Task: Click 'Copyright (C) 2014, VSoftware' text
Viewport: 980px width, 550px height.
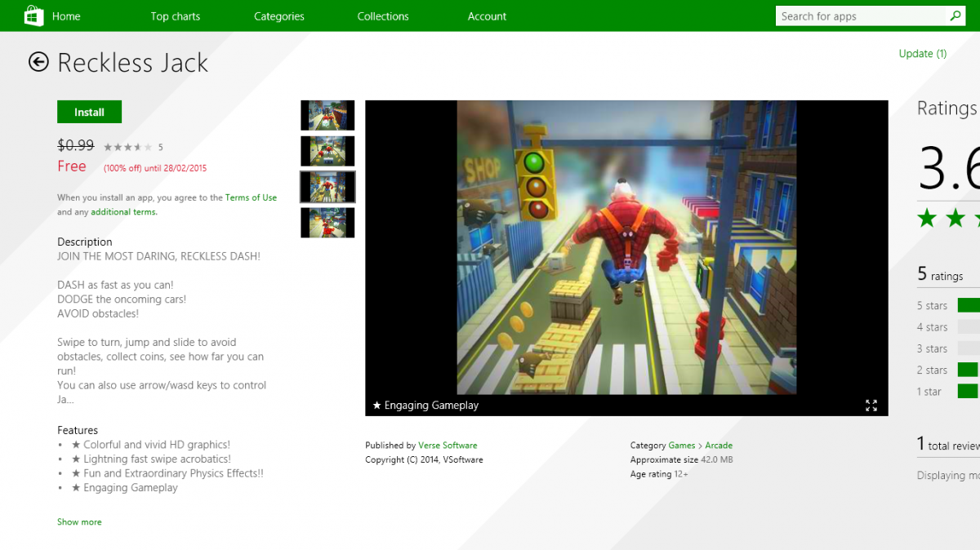Action: [424, 459]
